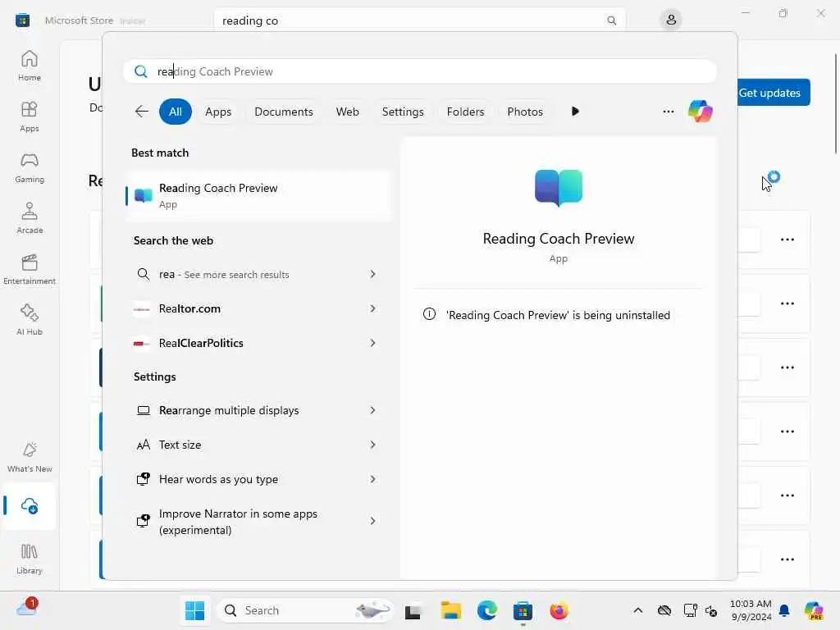
Task: Open the search panel more options ellipsis
Action: tap(668, 112)
